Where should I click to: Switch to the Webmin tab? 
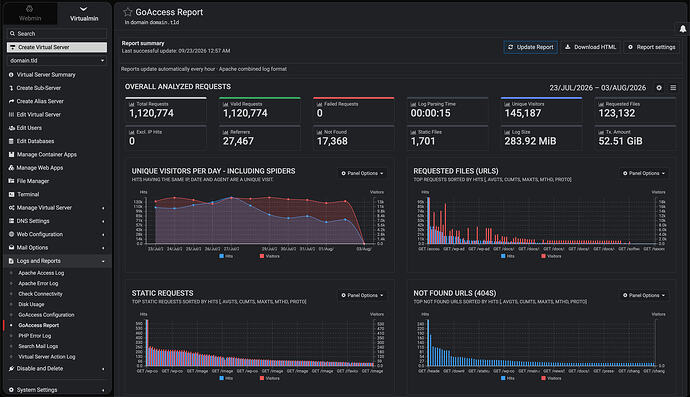[30, 14]
